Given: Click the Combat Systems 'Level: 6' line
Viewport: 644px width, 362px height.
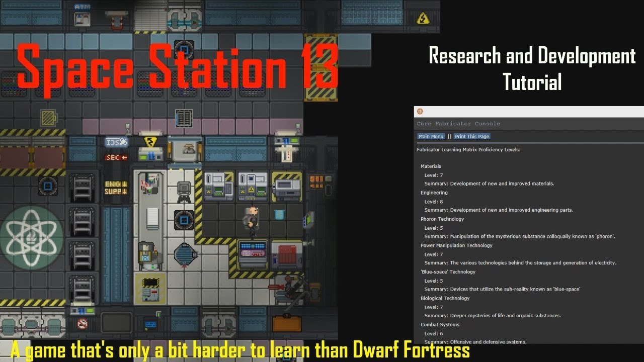Looking at the screenshot, I should pos(434,333).
